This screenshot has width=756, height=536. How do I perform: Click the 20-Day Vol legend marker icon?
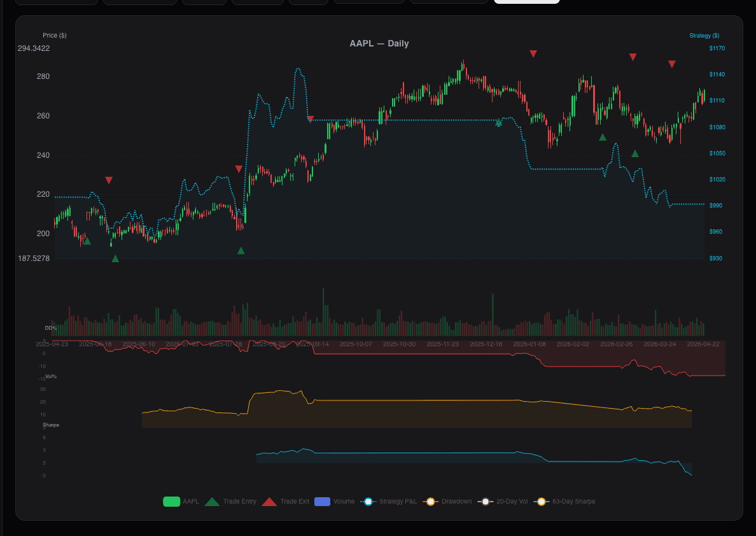click(x=486, y=501)
